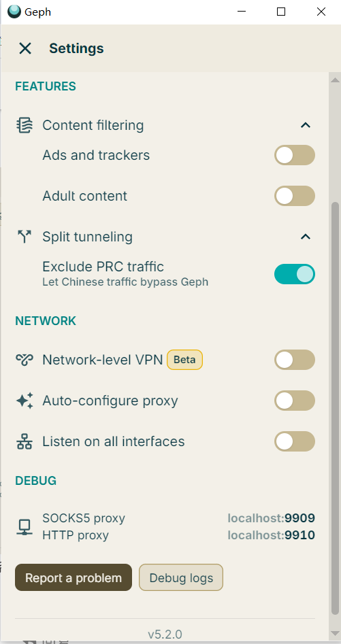Viewport: 341px width, 644px height.
Task: Enable Ads and trackers filtering toggle
Action: point(295,155)
